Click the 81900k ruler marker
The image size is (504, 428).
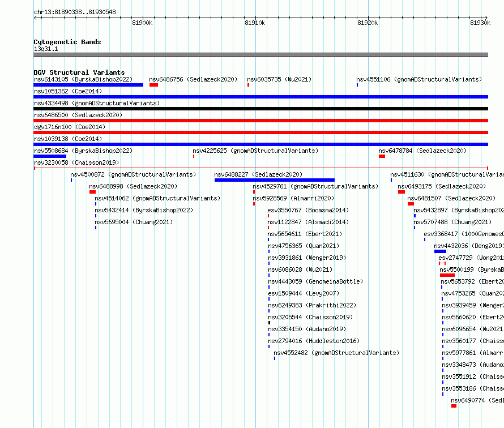pyautogui.click(x=142, y=23)
